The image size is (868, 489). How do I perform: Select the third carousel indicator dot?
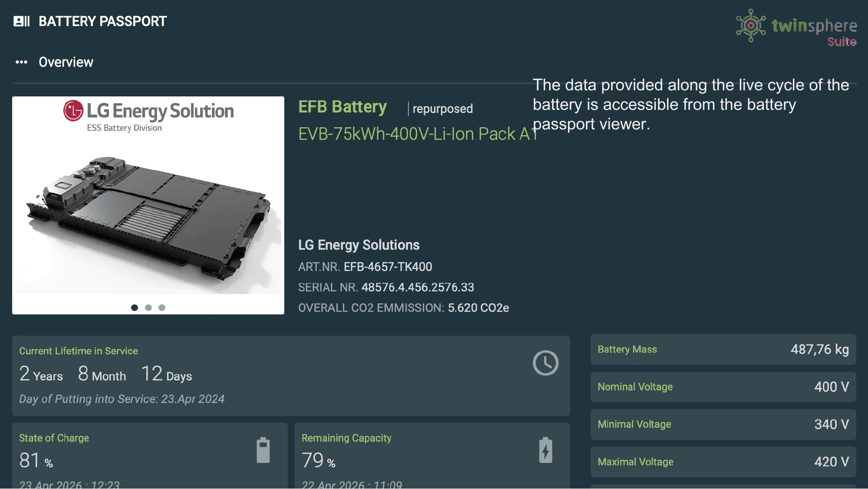[163, 307]
